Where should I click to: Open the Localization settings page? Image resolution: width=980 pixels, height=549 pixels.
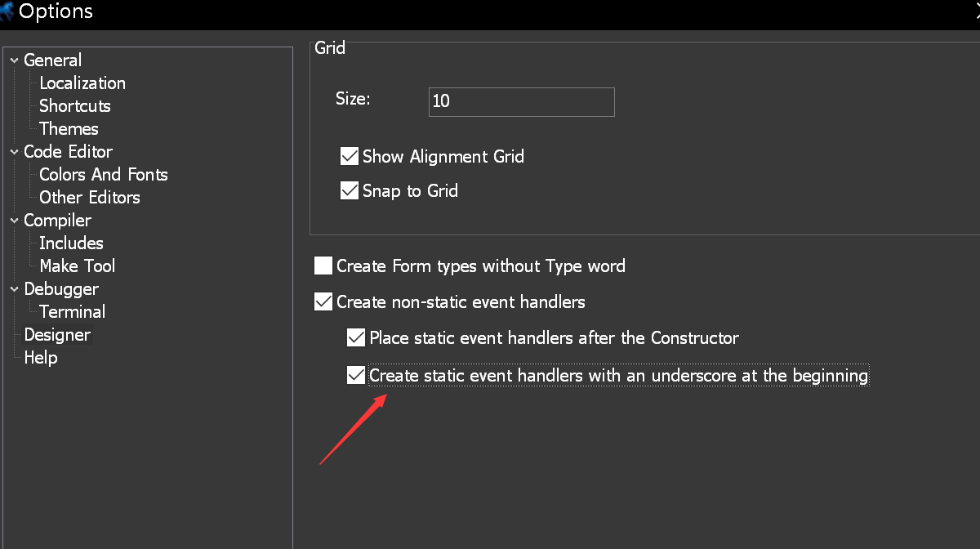click(82, 83)
